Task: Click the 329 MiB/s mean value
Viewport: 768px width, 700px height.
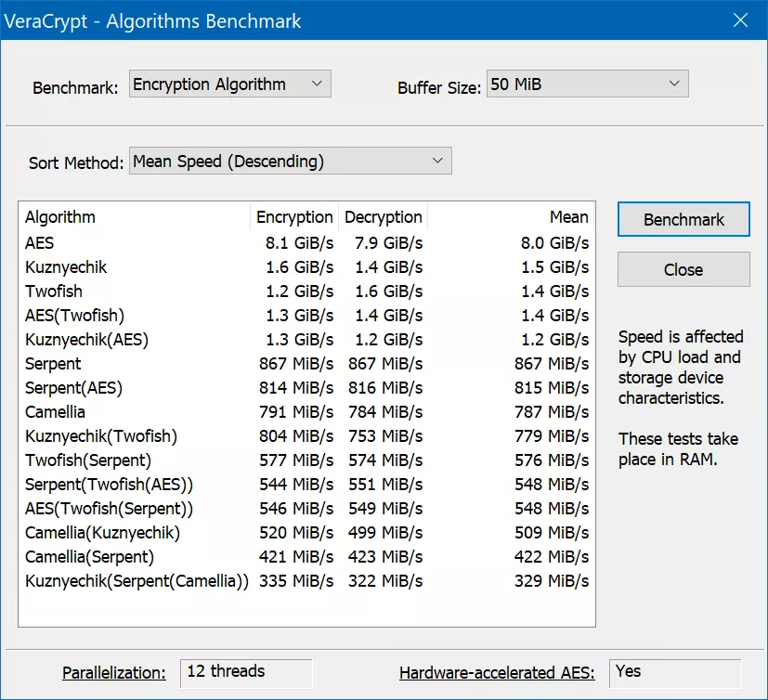Action: click(x=552, y=580)
